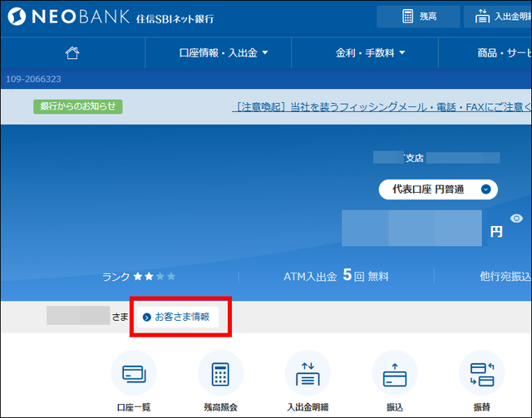Open 残高照会 calculator icon
This screenshot has width=532, height=418.
[220, 373]
